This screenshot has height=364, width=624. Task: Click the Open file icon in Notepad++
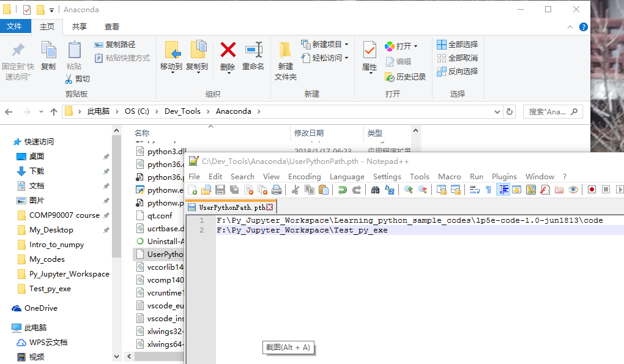(x=206, y=190)
